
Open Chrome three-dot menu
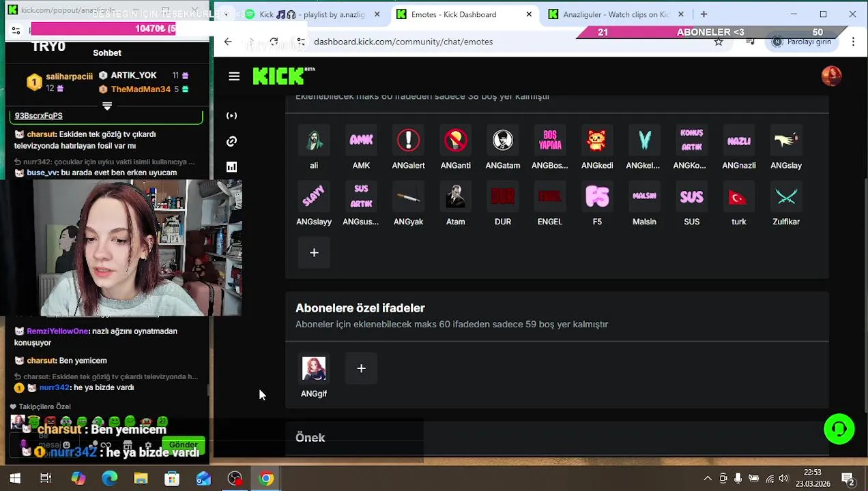click(x=853, y=42)
